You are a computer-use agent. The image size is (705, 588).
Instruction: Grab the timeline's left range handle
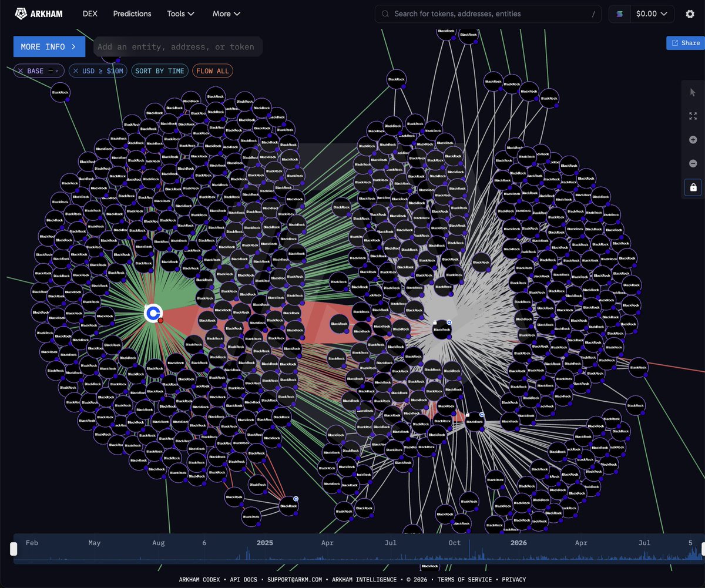coord(14,549)
